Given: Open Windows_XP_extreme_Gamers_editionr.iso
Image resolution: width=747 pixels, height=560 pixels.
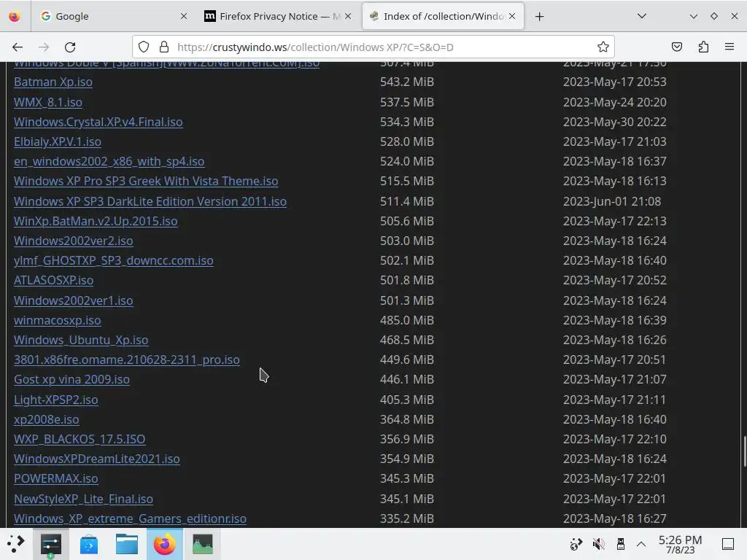Looking at the screenshot, I should pos(130,518).
